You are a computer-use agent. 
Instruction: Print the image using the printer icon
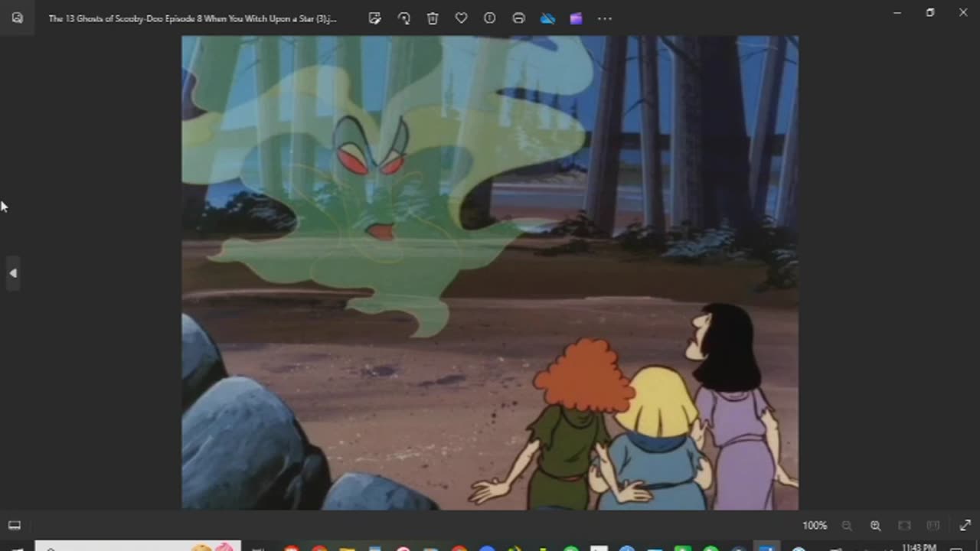point(518,18)
